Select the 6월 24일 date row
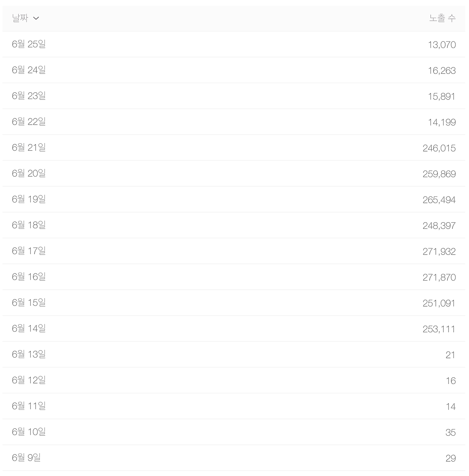The width and height of the screenshot is (469, 476). click(x=234, y=70)
